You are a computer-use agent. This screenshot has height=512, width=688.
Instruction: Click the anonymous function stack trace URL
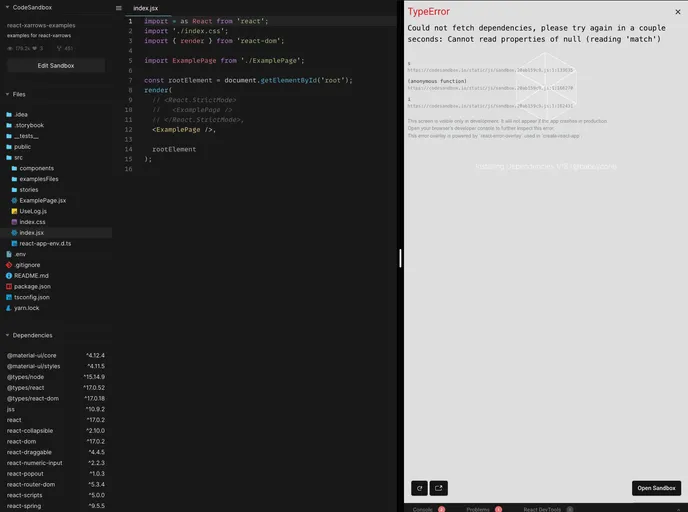pos(490,88)
